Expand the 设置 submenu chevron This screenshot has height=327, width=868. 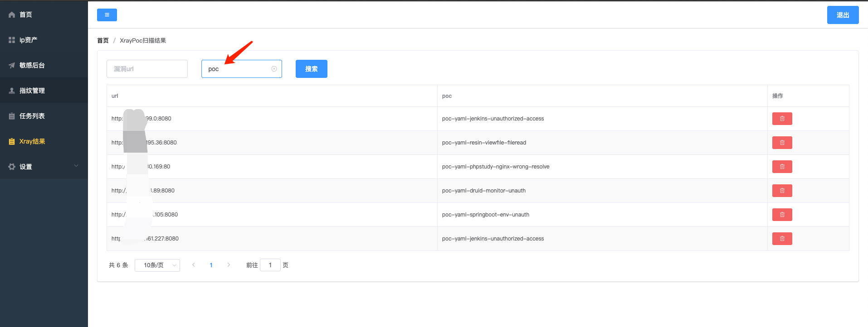pyautogui.click(x=76, y=166)
